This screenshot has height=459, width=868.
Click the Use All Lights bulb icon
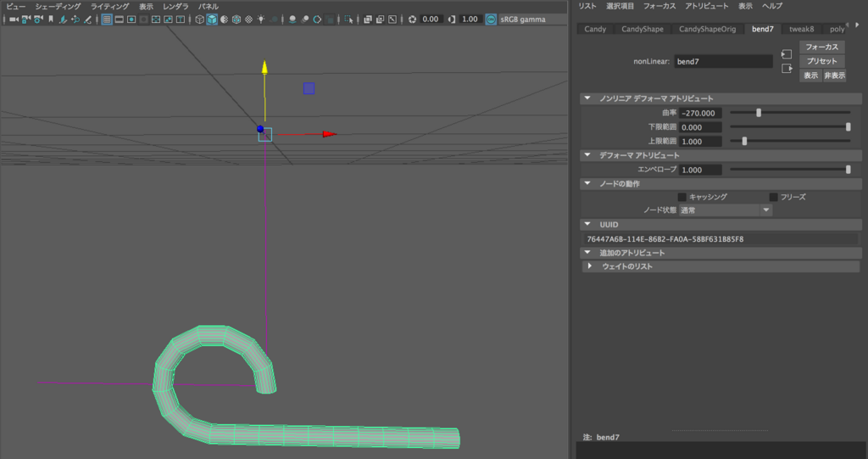(261, 20)
